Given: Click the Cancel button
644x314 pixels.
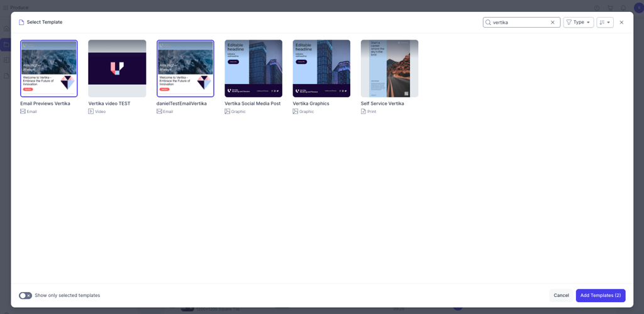Looking at the screenshot, I should click(x=561, y=296).
